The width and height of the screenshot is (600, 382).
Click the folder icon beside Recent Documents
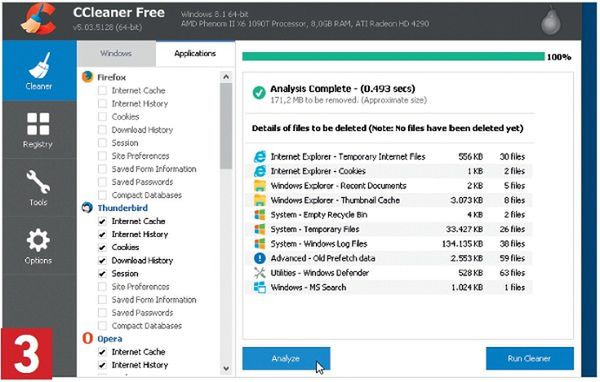click(260, 186)
